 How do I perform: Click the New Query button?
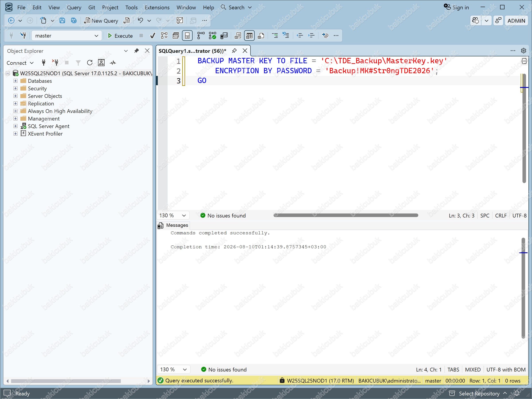tap(101, 21)
